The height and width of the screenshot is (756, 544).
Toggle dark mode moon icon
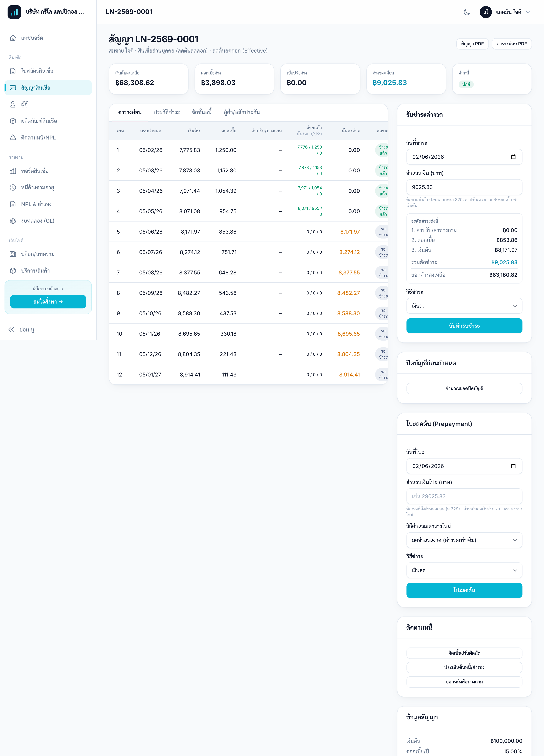pos(467,12)
